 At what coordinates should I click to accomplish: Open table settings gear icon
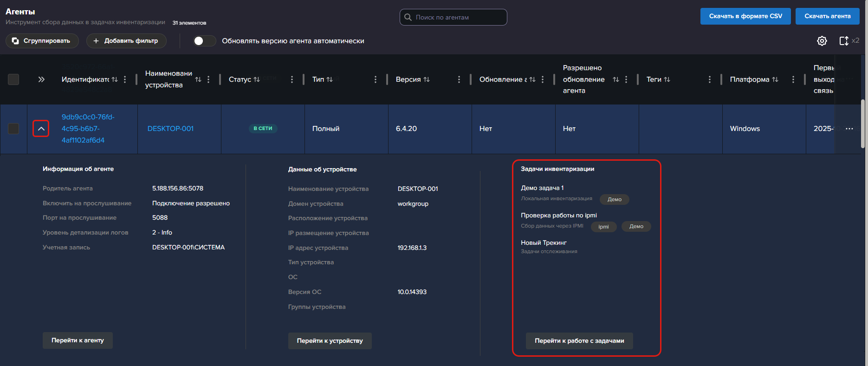(822, 41)
